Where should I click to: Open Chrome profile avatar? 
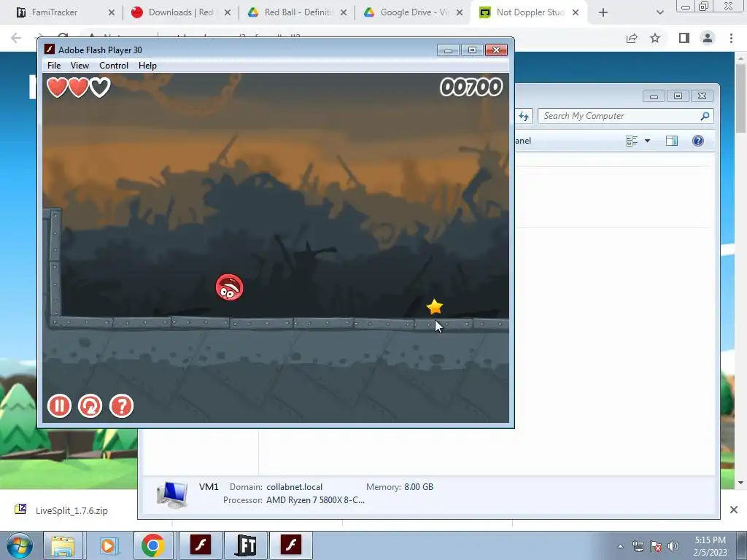click(708, 38)
